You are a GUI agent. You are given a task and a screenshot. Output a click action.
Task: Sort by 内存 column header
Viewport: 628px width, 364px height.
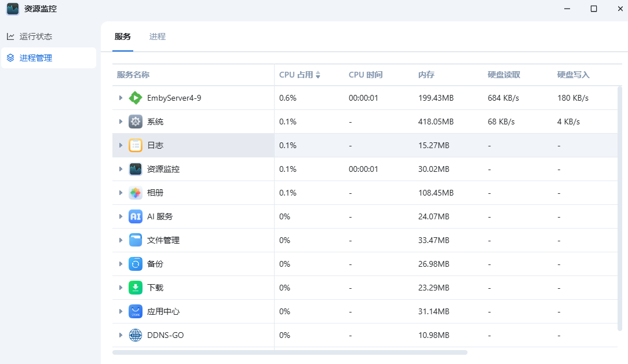click(x=426, y=75)
